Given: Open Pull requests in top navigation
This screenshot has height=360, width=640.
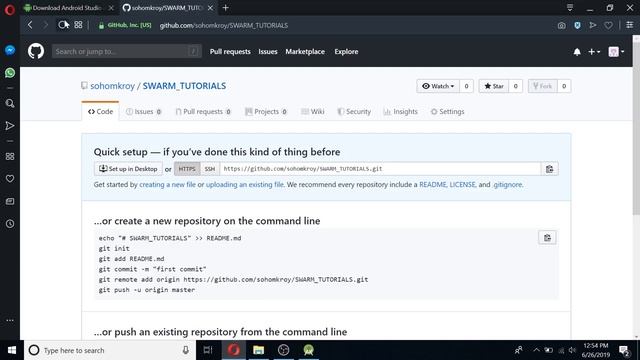Looking at the screenshot, I should pyautogui.click(x=230, y=52).
